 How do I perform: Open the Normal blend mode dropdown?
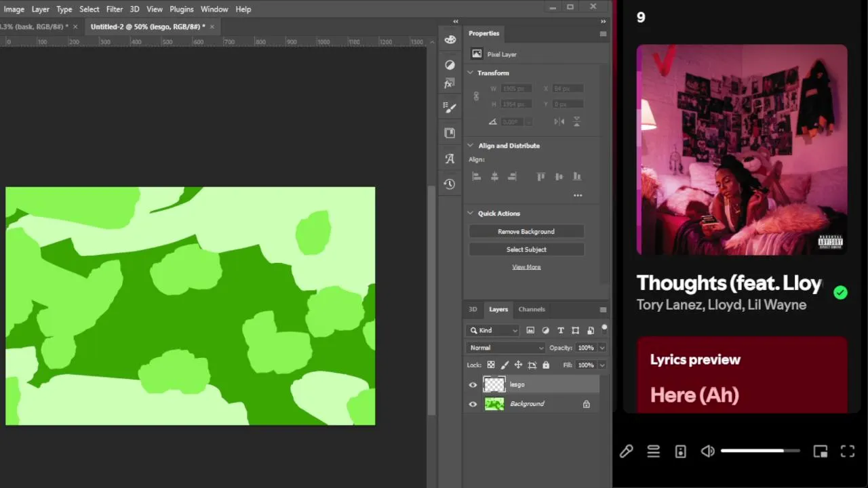[x=505, y=348]
